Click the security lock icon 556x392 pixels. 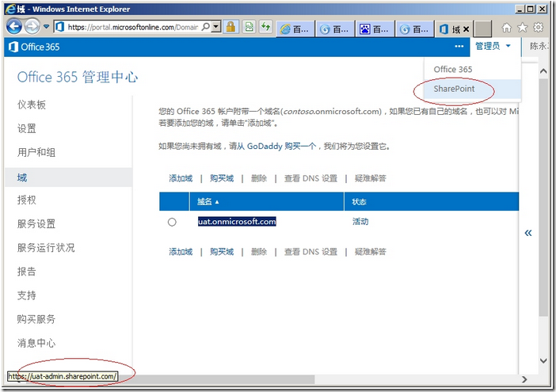coord(230,27)
